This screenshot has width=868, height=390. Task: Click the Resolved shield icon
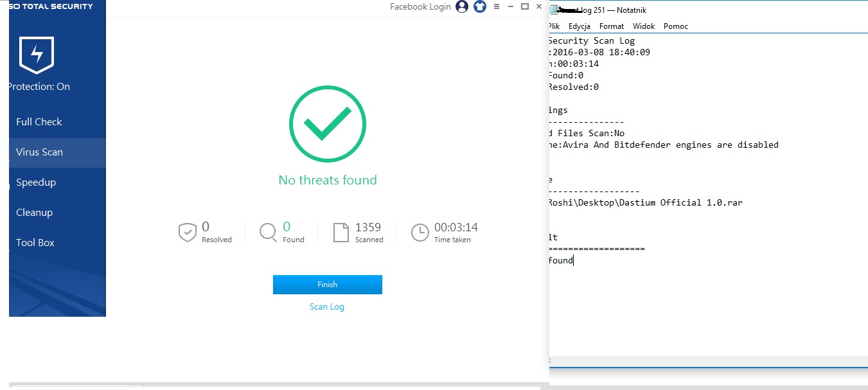pos(187,233)
